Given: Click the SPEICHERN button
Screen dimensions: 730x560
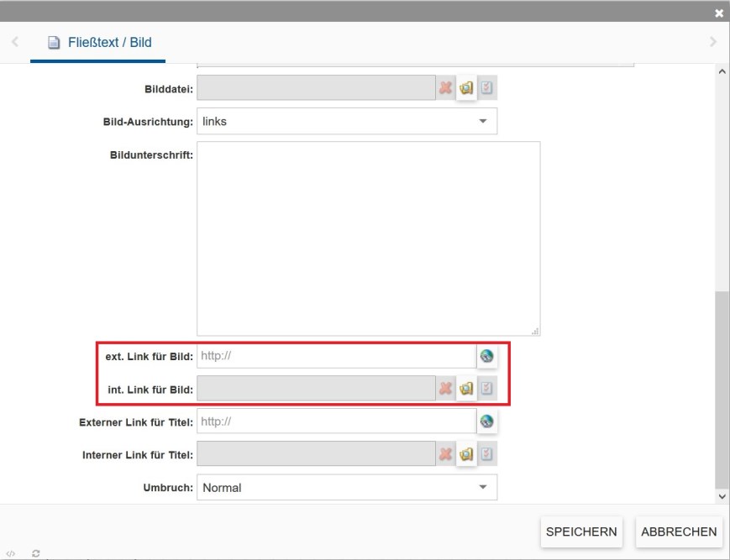Looking at the screenshot, I should [581, 531].
